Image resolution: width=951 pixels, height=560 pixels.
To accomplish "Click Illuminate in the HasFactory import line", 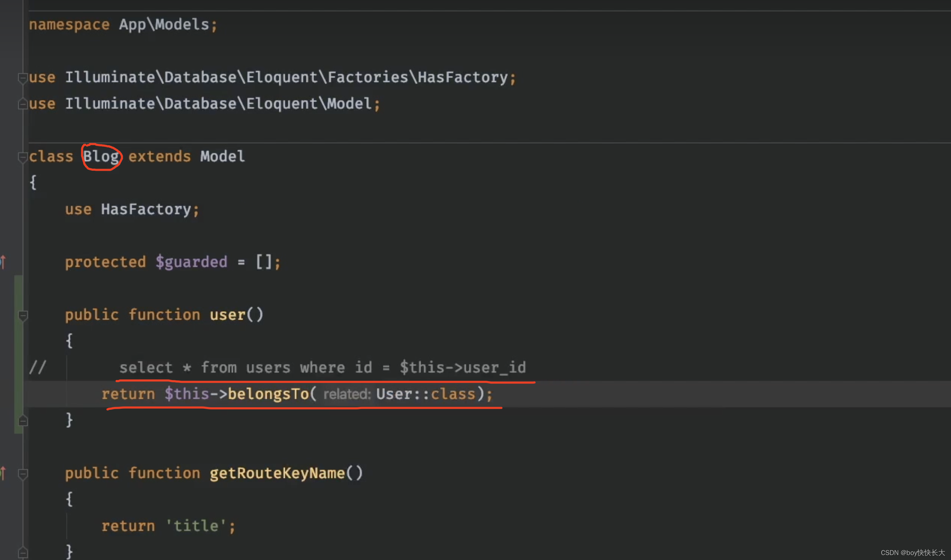I will coord(110,77).
